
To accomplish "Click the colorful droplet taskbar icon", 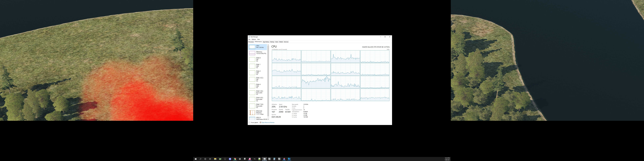I will tap(284, 159).
